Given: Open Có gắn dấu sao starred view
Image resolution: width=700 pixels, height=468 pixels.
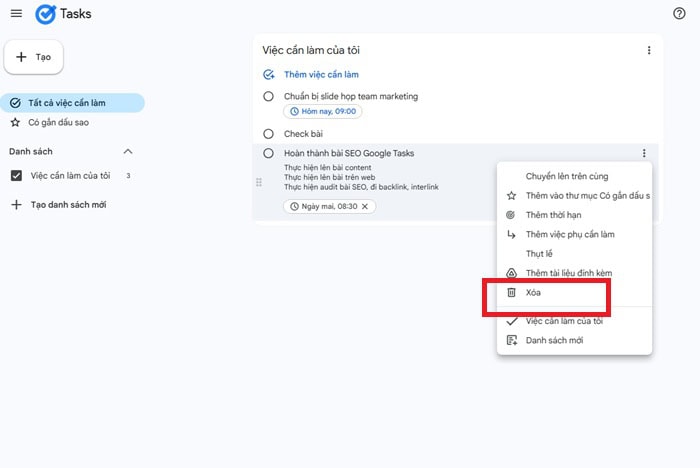Looking at the screenshot, I should pos(58,122).
